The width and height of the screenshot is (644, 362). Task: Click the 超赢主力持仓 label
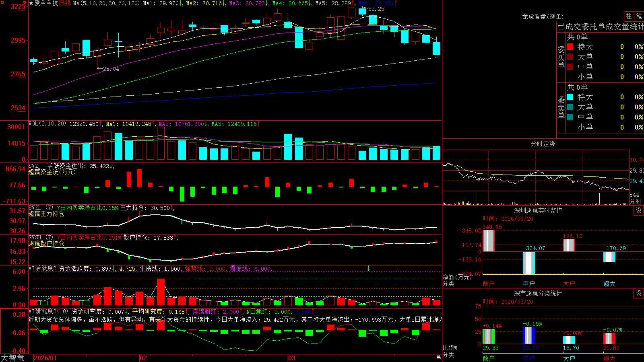point(46,214)
